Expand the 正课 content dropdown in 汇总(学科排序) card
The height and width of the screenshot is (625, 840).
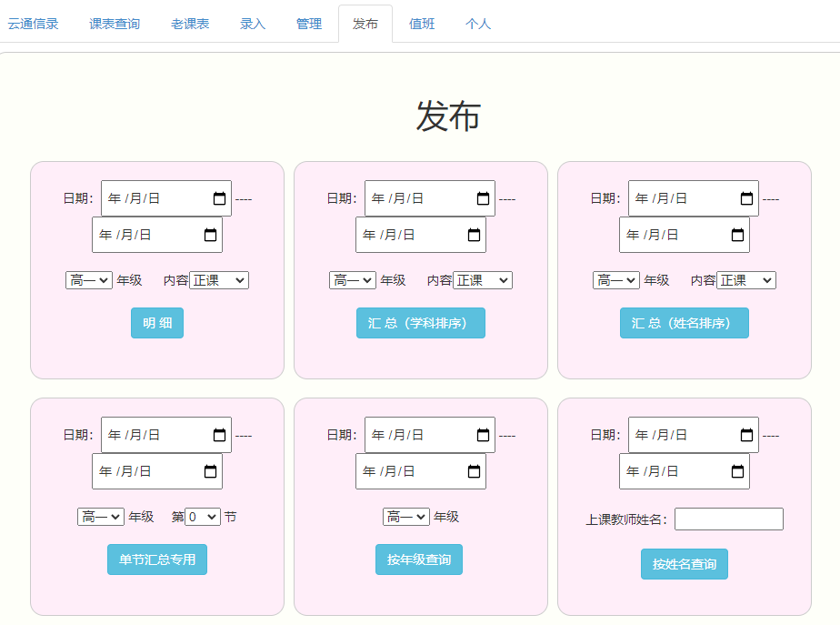coord(482,280)
